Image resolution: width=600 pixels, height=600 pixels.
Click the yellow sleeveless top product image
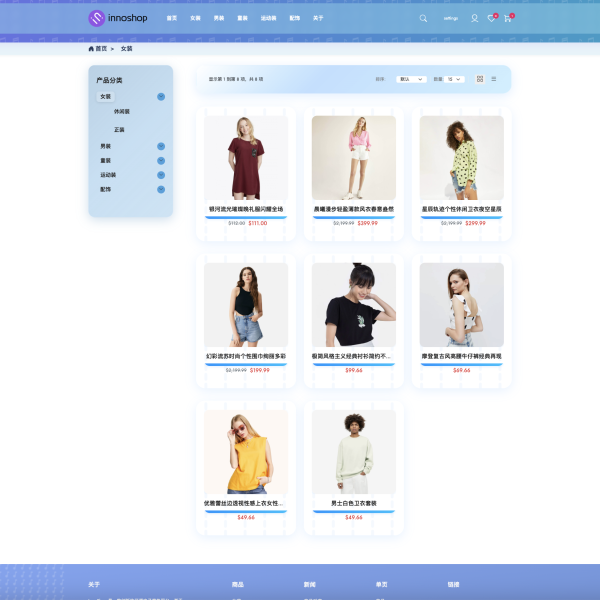tap(246, 452)
